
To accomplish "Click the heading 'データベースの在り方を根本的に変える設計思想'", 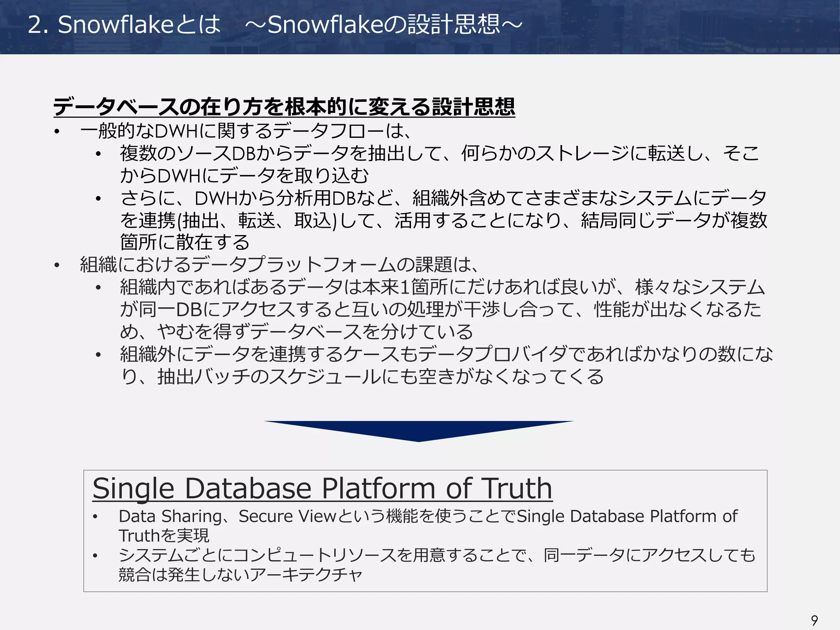I will tap(284, 107).
